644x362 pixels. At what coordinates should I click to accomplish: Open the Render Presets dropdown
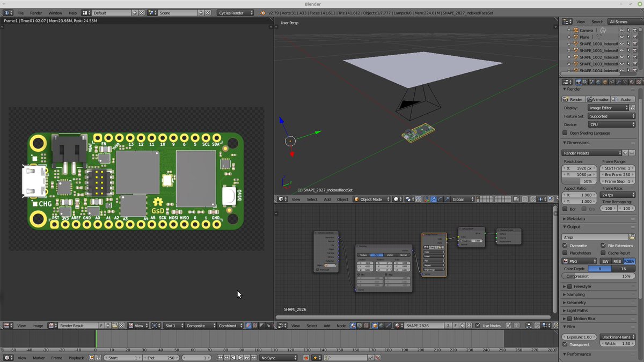(592, 153)
